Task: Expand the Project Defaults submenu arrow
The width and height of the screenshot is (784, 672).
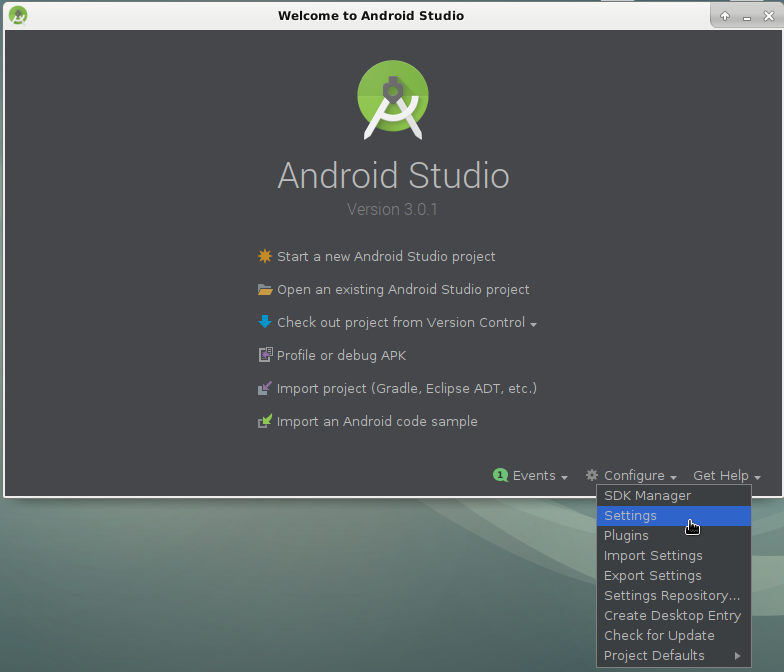Action: (x=738, y=656)
